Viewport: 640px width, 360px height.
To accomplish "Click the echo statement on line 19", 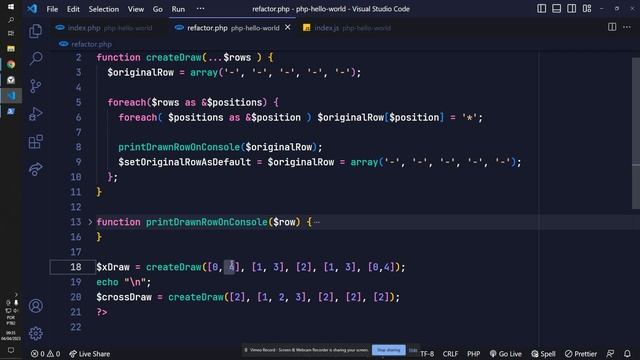I will point(107,282).
